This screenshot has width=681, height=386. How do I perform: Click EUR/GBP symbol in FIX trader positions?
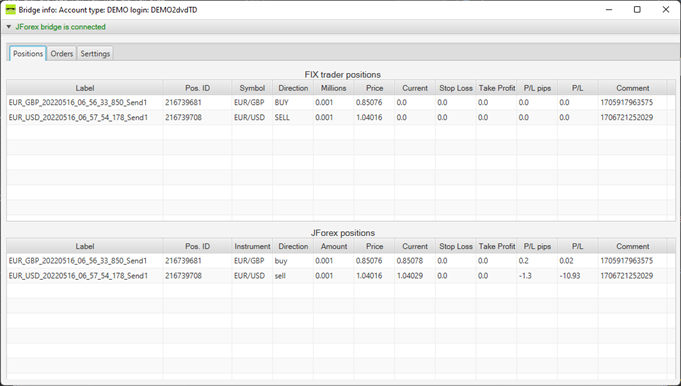pos(249,102)
